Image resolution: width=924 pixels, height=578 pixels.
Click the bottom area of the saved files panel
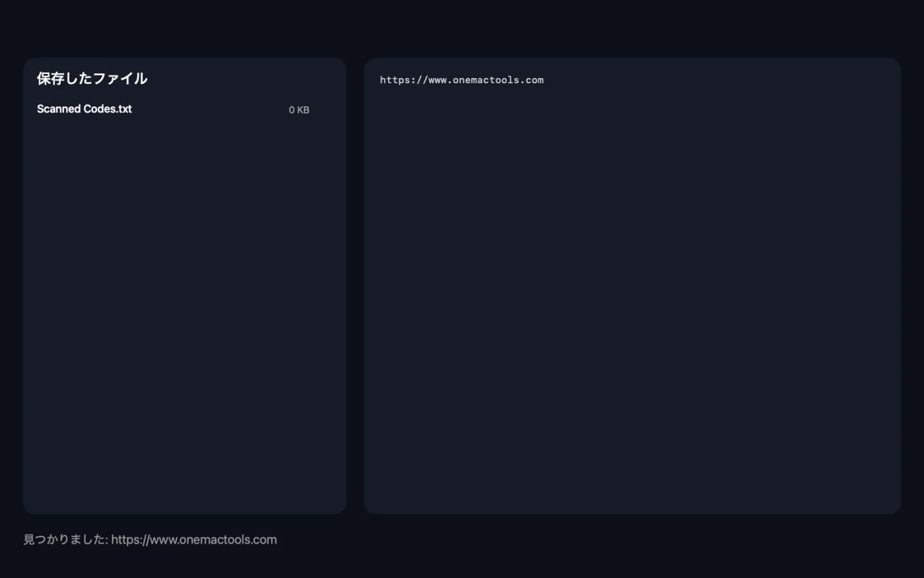pyautogui.click(x=185, y=489)
